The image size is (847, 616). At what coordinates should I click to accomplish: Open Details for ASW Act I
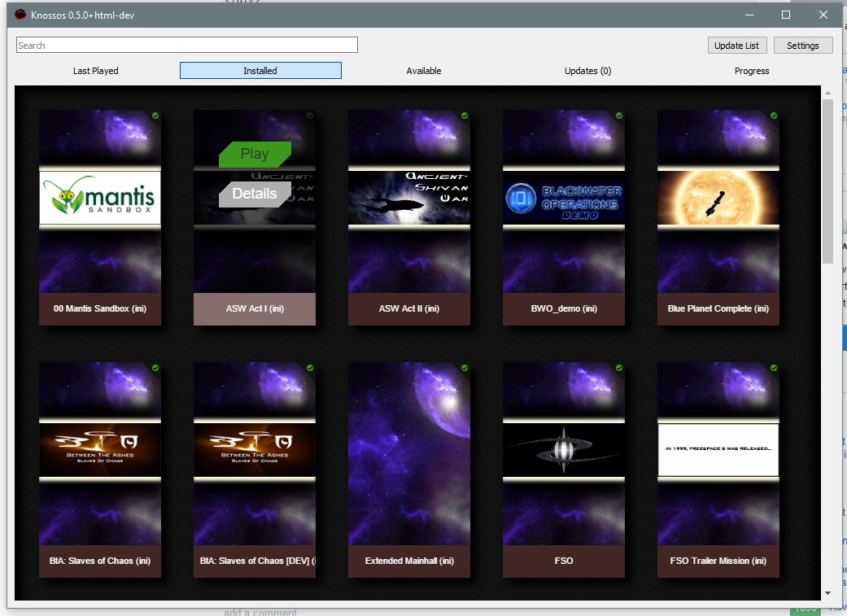[x=255, y=194]
